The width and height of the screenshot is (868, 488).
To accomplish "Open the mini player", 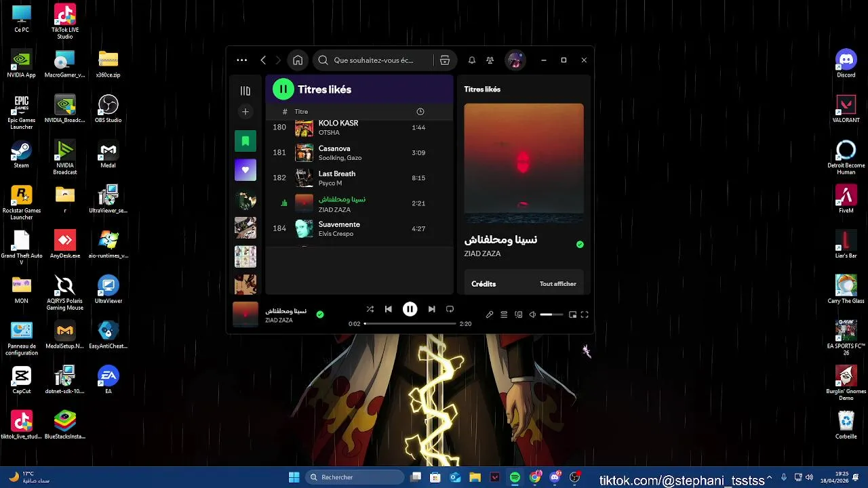I will coord(572,314).
